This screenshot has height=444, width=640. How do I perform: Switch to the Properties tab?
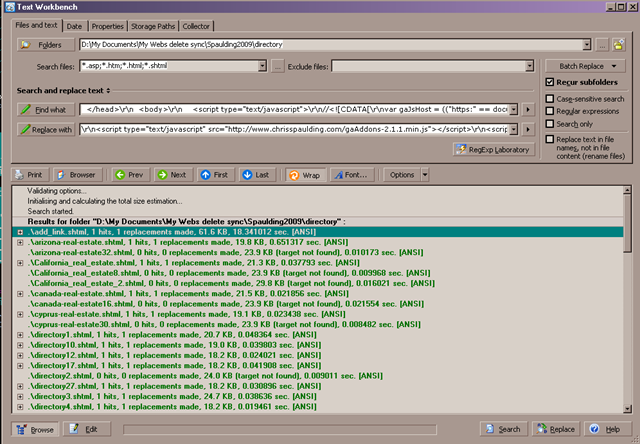[x=107, y=26]
